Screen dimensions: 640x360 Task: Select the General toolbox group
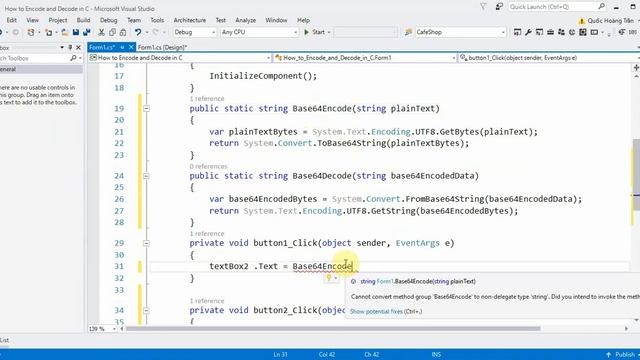(x=41, y=69)
